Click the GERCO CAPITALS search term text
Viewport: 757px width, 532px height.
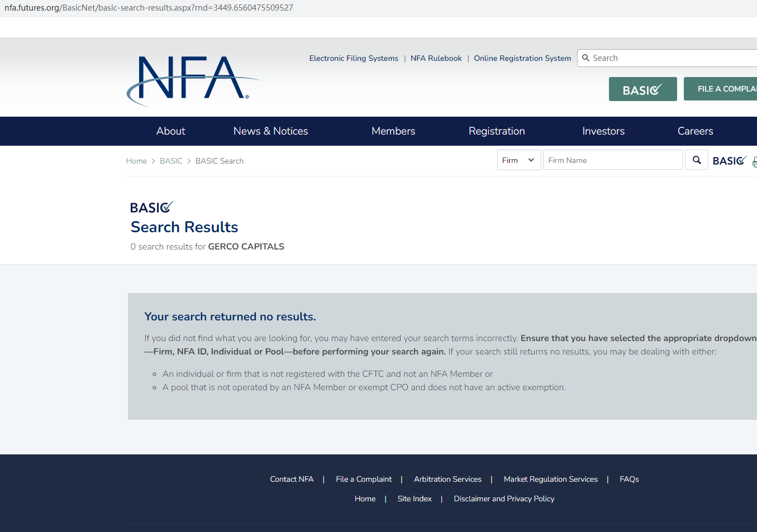246,247
